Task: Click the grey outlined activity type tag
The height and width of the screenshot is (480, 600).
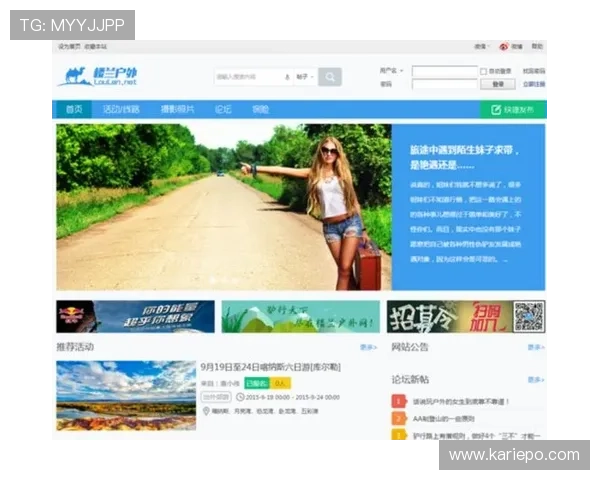Action: 216,397
